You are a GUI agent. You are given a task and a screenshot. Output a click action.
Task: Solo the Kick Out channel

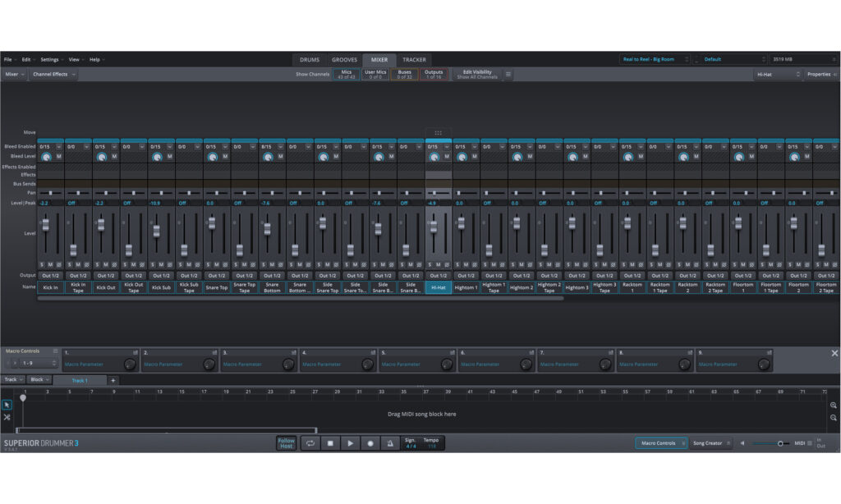tap(97, 265)
